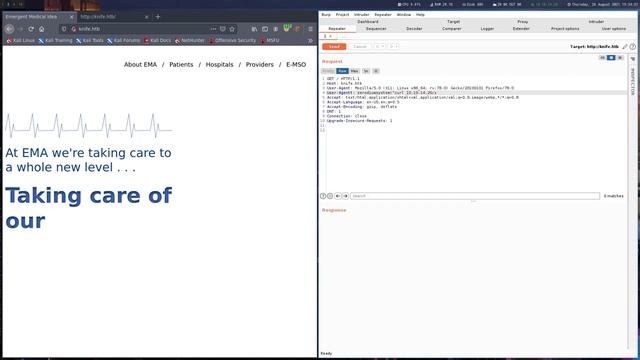The height and width of the screenshot is (360, 640).
Task: Open the Wappalyzer extension icon
Action: (287, 29)
